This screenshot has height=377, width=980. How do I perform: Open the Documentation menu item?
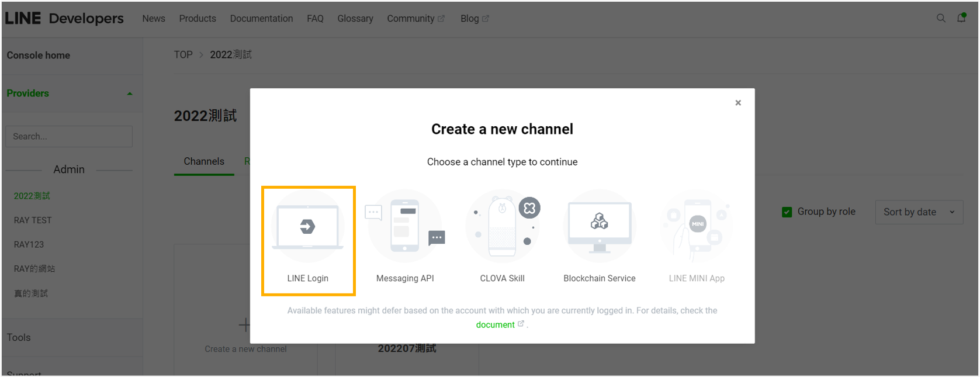pos(261,19)
